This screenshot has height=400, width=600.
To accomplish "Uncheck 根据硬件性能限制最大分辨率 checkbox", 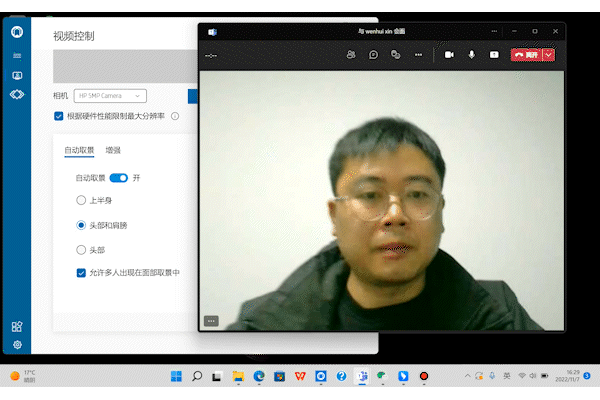I will click(x=59, y=116).
